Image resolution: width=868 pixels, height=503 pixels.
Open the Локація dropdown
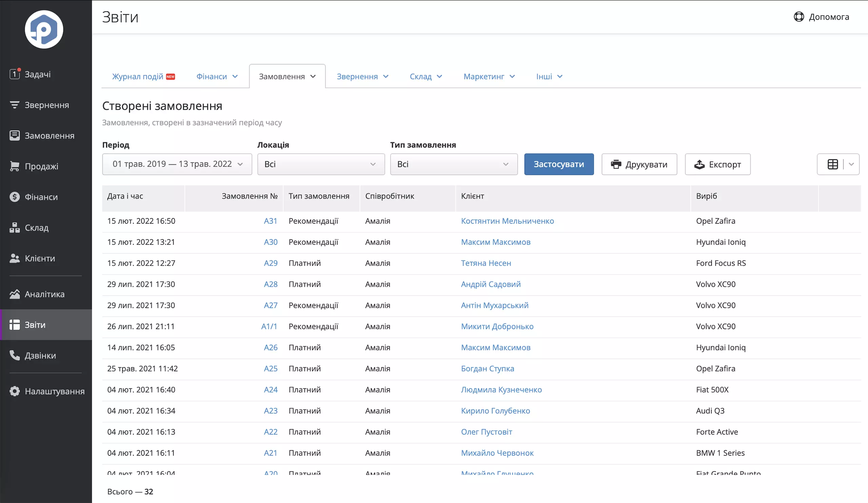321,165
